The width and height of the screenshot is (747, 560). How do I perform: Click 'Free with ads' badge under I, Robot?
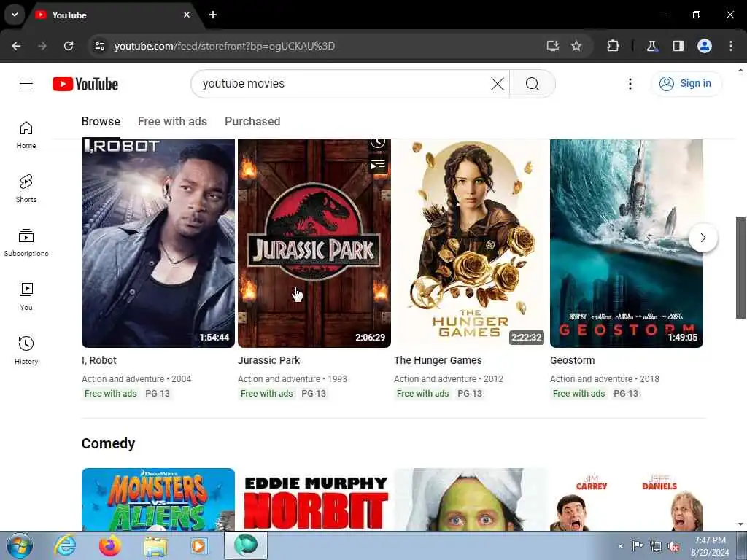point(111,394)
